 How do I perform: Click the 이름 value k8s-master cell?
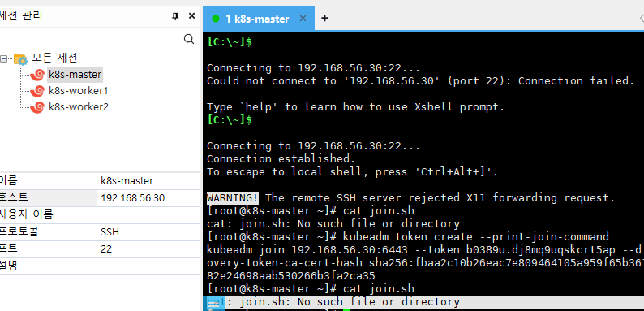(148, 181)
